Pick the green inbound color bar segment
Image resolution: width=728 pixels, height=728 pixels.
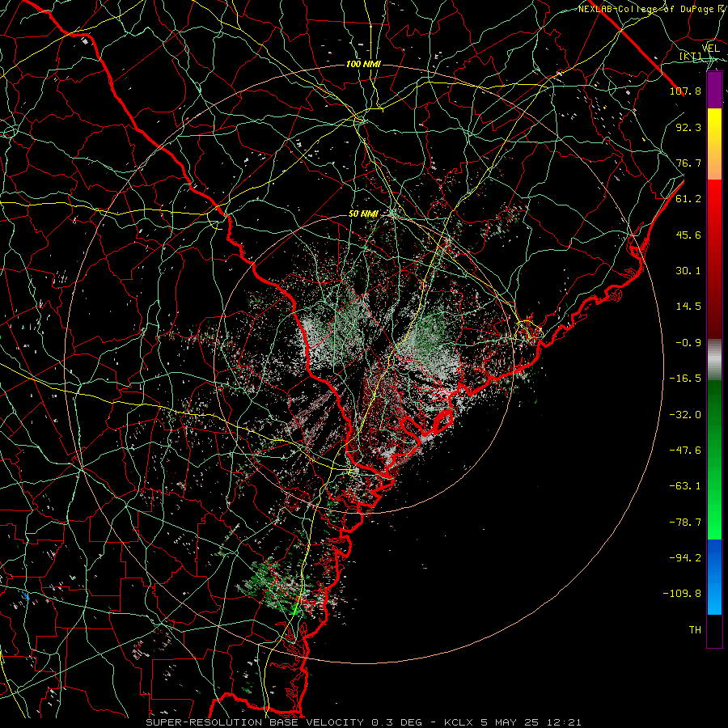714,459
